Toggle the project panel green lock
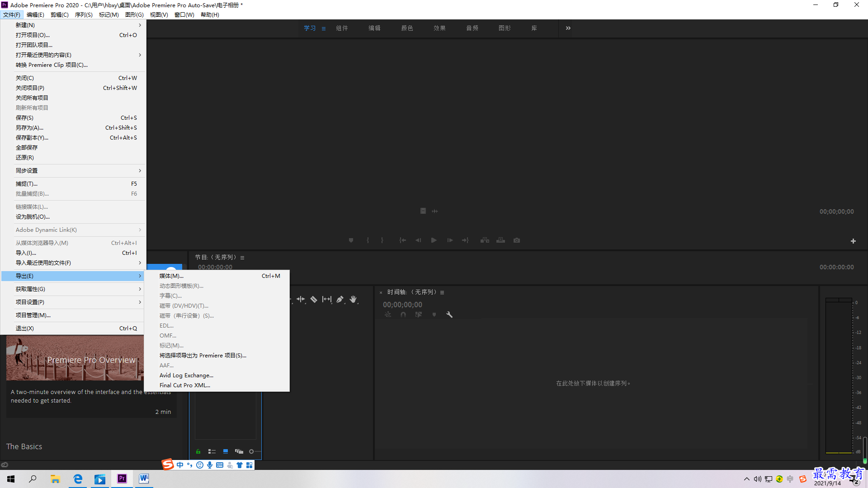This screenshot has width=868, height=488. click(x=198, y=451)
